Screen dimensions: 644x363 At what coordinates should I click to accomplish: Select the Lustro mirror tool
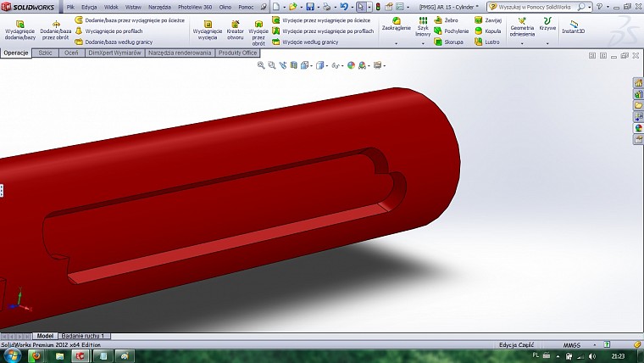point(487,42)
